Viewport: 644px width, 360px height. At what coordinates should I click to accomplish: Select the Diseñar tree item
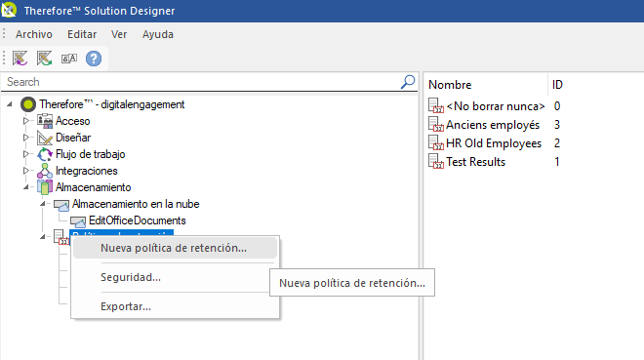(x=73, y=138)
